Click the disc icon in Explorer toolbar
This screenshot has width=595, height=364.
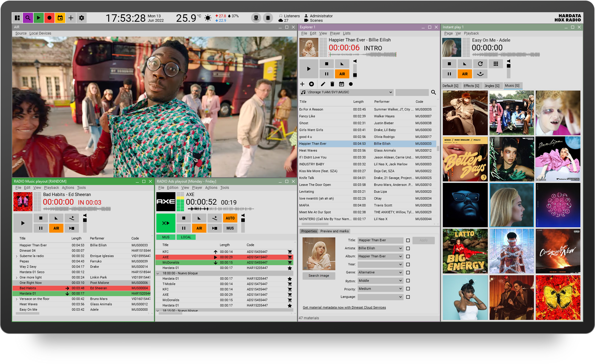311,84
